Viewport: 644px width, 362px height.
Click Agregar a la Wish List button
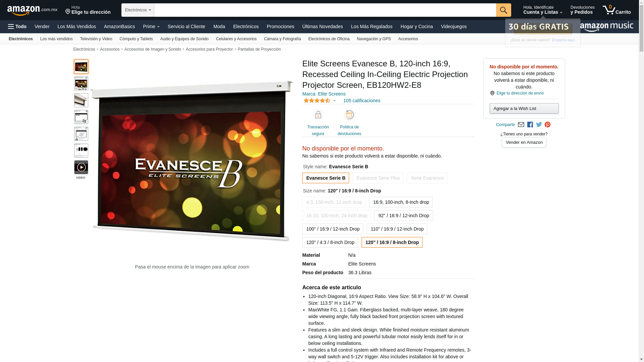coord(524,109)
